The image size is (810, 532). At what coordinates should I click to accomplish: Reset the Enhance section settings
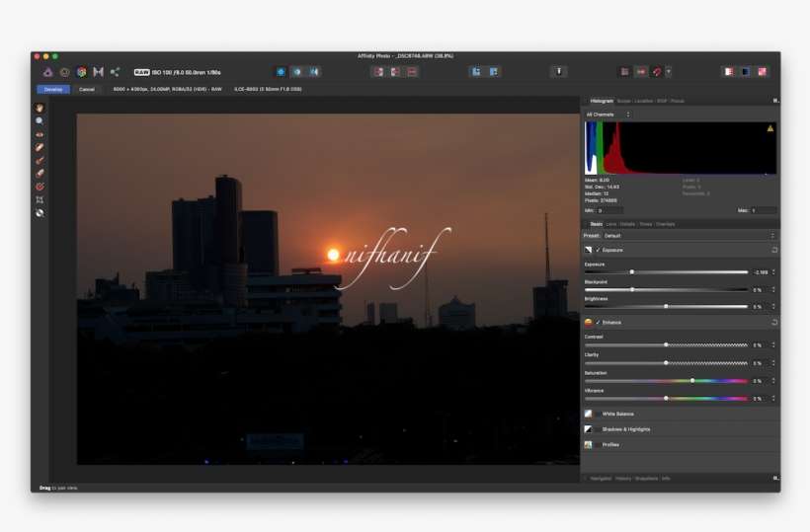tap(773, 323)
